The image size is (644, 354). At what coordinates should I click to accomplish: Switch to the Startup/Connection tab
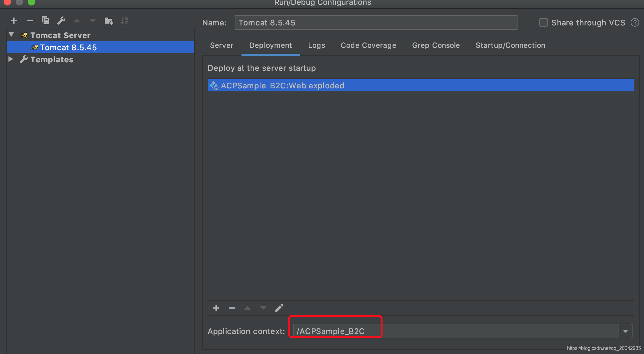(510, 45)
